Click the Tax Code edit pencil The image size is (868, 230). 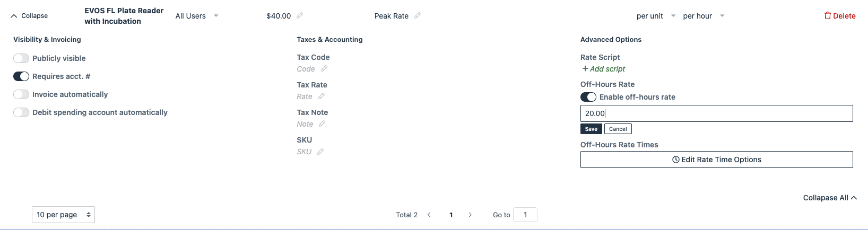point(324,69)
